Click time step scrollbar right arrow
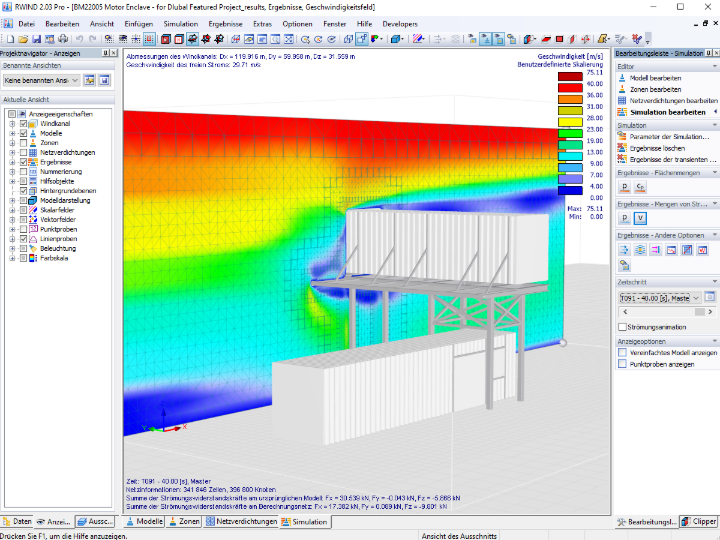Image resolution: width=720 pixels, height=540 pixels. pos(710,312)
